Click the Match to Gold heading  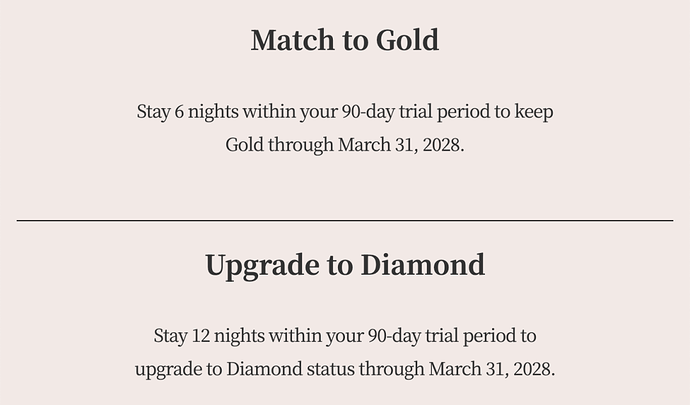[344, 40]
